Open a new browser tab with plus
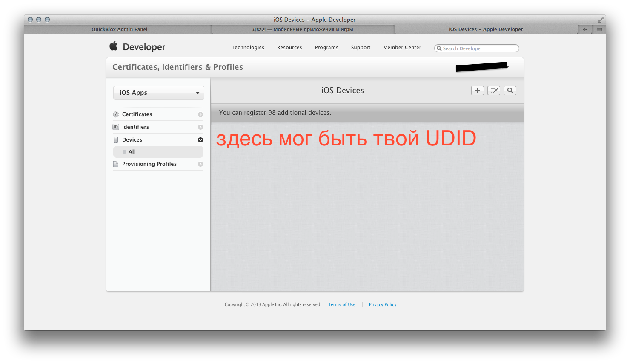Screen dimensions: 630x364 coord(584,29)
